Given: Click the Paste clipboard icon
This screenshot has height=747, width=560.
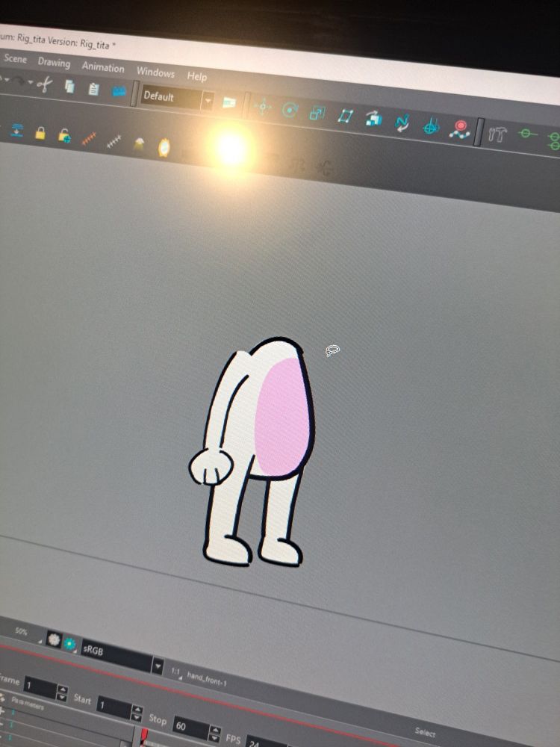Looking at the screenshot, I should pyautogui.click(x=94, y=89).
